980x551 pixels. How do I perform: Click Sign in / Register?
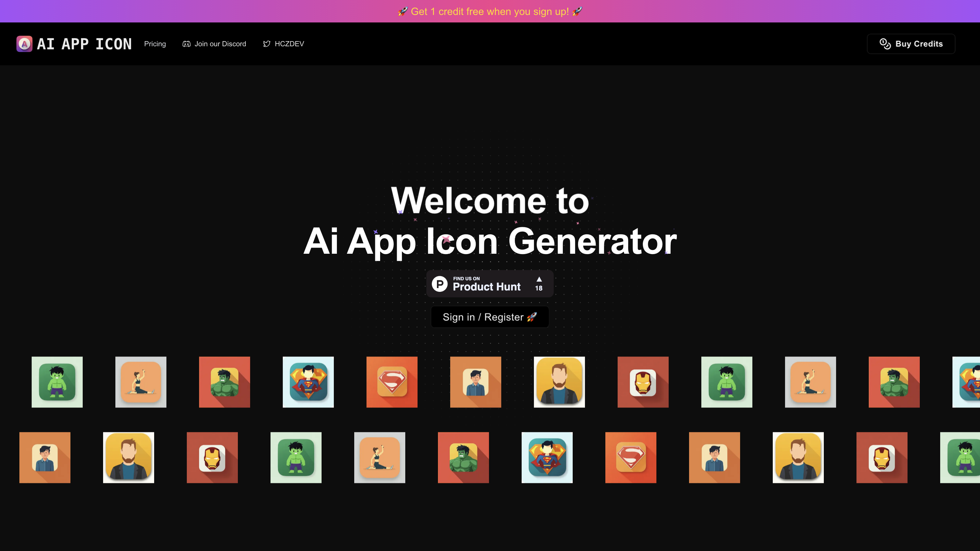click(490, 317)
